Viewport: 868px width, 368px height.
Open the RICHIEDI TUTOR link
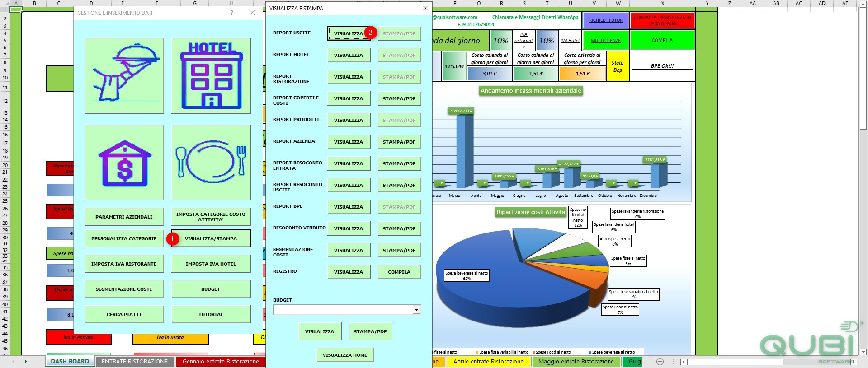pos(606,20)
